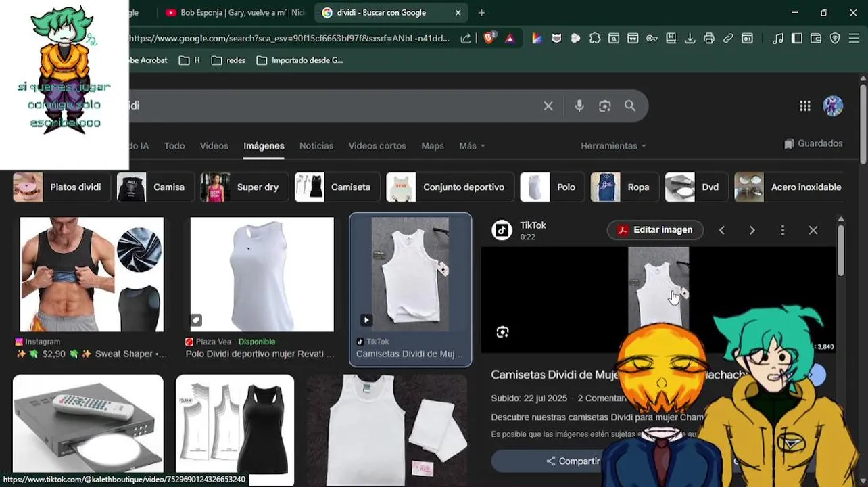This screenshot has width=868, height=487.
Task: Filter by Super dry chip
Action: 244,187
